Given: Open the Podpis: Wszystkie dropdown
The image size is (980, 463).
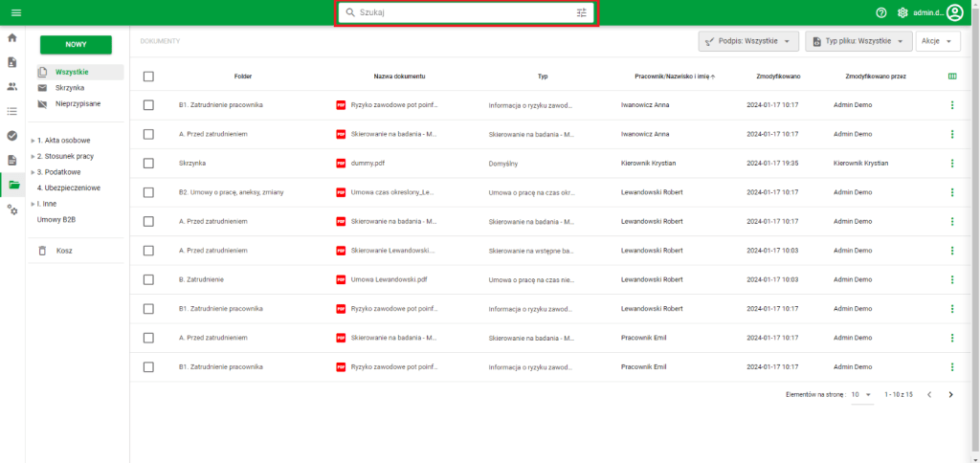Looking at the screenshot, I should coord(748,41).
